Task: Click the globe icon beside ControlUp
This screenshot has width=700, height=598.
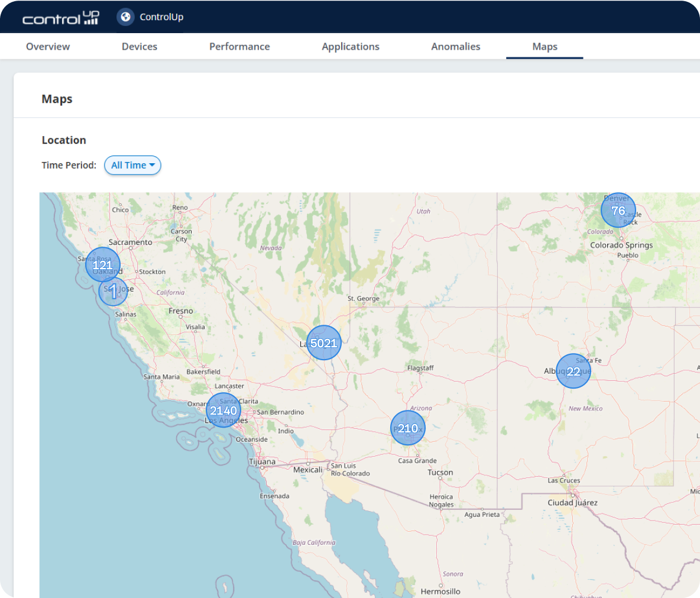Action: [125, 17]
